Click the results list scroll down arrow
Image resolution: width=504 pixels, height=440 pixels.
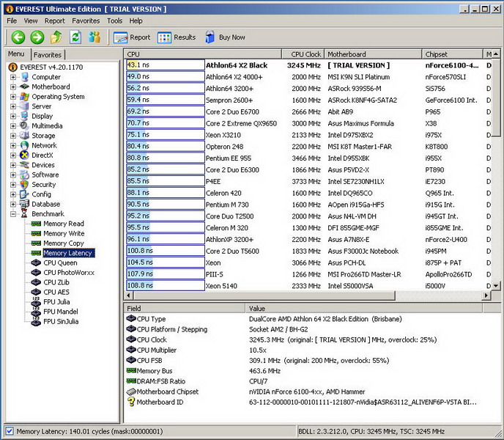(x=496, y=286)
